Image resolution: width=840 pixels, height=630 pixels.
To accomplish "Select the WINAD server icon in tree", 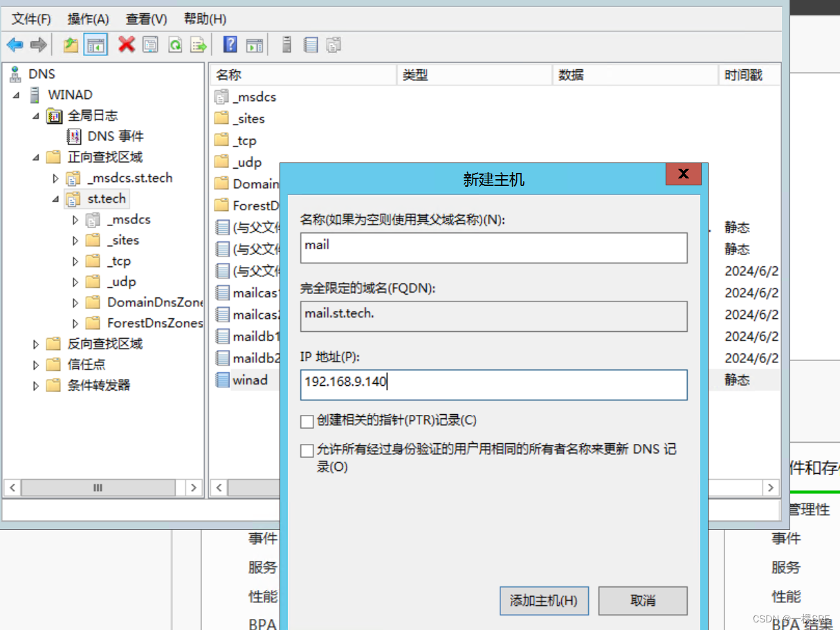I will [x=35, y=95].
